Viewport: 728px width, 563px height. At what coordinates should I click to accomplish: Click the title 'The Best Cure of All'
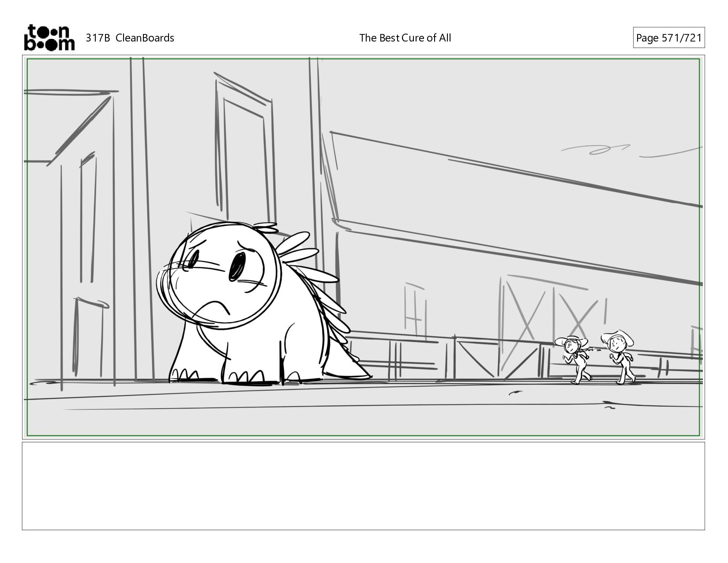coord(405,38)
